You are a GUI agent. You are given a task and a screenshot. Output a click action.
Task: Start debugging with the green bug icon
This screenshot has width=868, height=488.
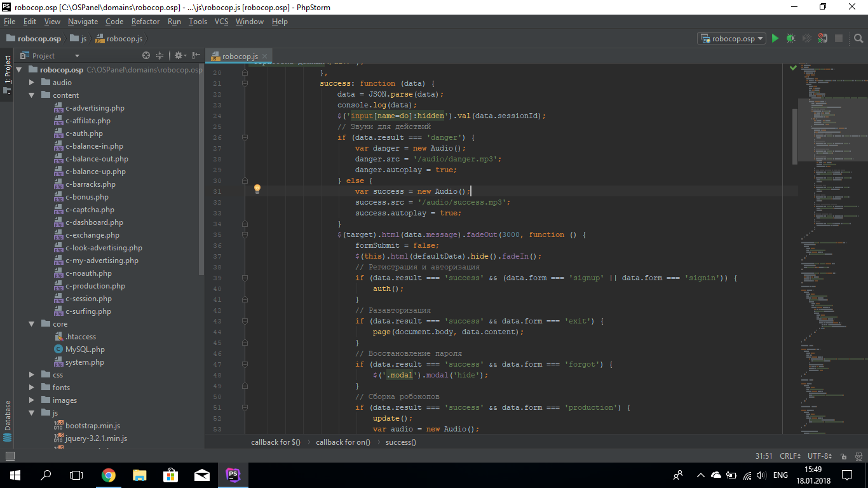790,39
